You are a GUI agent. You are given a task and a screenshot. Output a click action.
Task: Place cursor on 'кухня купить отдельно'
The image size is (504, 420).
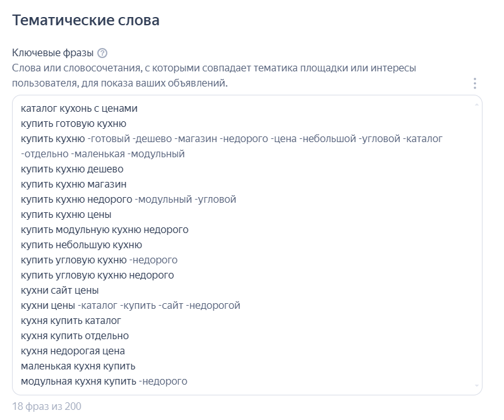pos(75,336)
